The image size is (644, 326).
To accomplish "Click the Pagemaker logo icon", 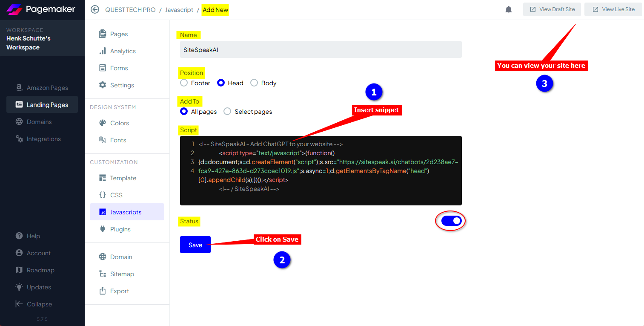I will [x=14, y=9].
